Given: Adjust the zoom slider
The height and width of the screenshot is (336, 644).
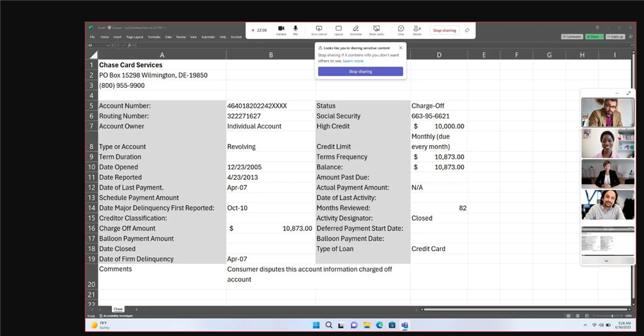Looking at the screenshot, I should [612, 316].
